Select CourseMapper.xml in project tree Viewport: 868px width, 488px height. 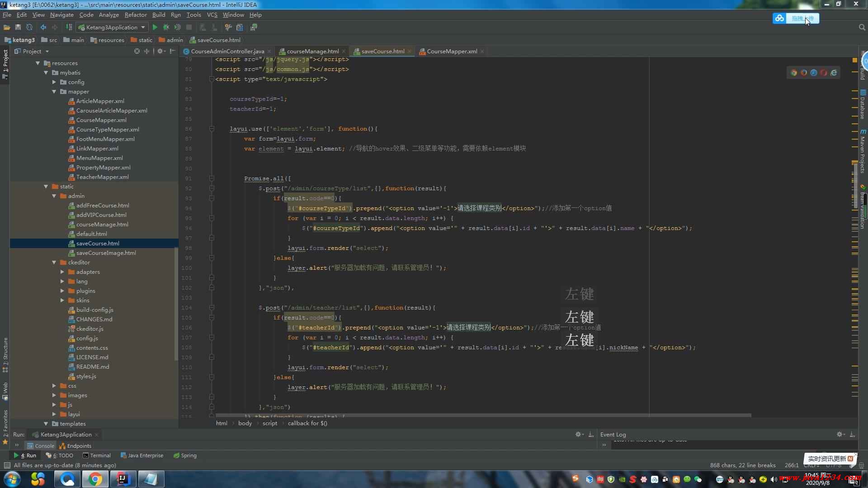coord(101,120)
